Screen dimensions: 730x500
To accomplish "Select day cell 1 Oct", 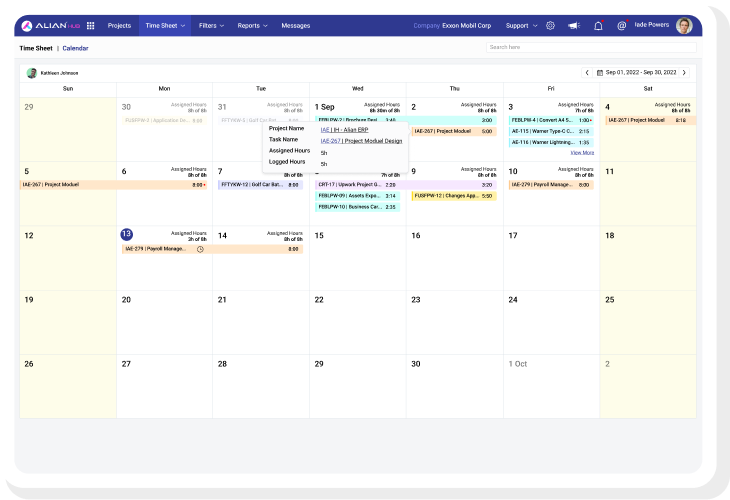I will (551, 386).
